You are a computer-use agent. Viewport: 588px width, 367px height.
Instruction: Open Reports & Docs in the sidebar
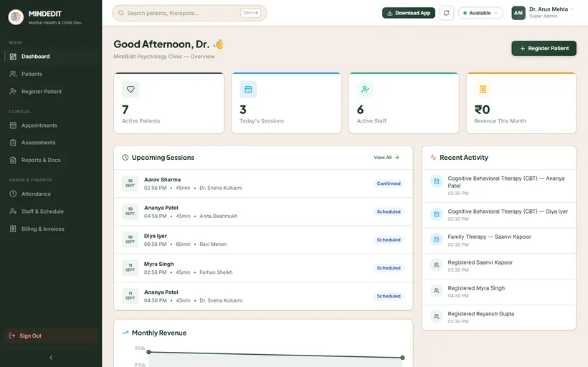[x=51, y=160]
